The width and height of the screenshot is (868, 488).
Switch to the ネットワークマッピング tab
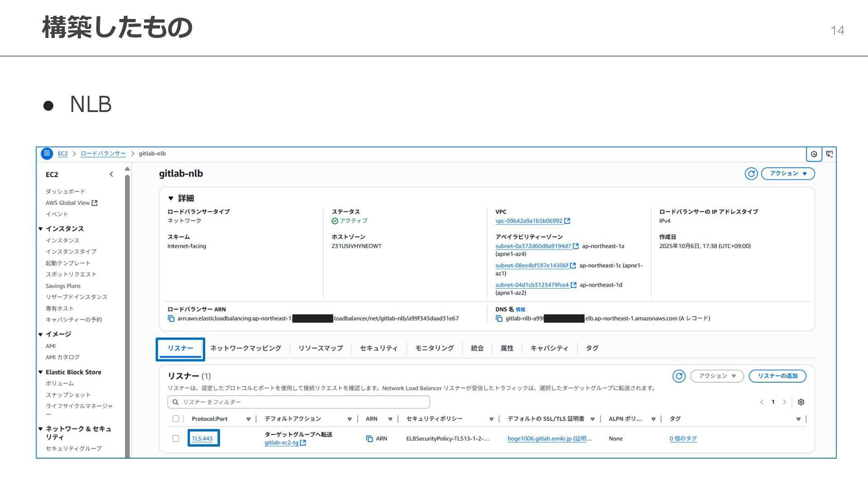pos(245,348)
